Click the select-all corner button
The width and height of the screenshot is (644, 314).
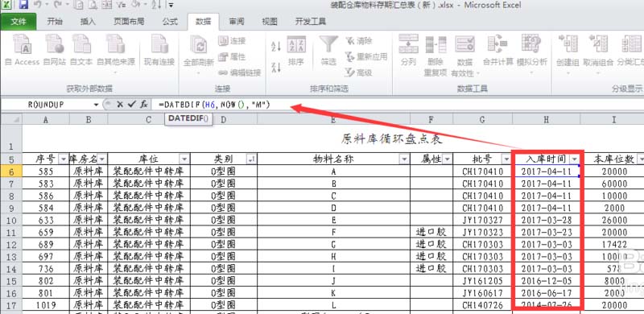(x=11, y=119)
